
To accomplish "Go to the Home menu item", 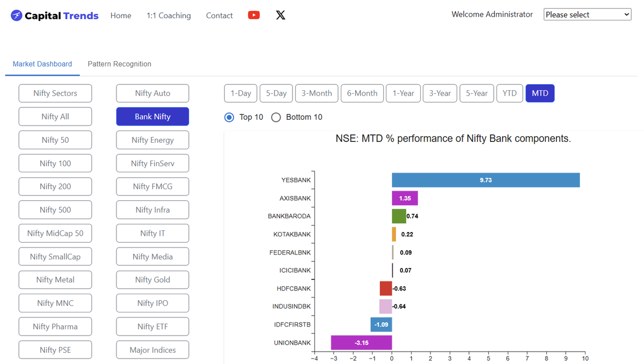I will coord(121,16).
